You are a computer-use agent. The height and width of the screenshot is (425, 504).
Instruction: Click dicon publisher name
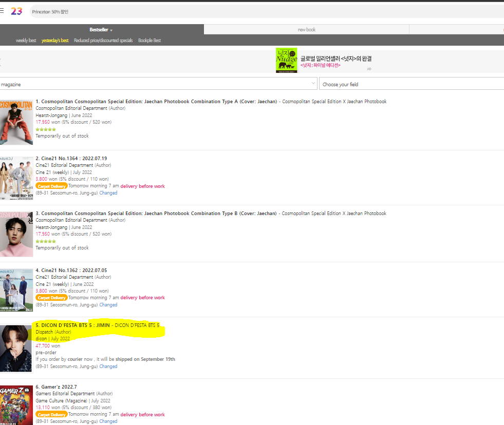pyautogui.click(x=41, y=339)
